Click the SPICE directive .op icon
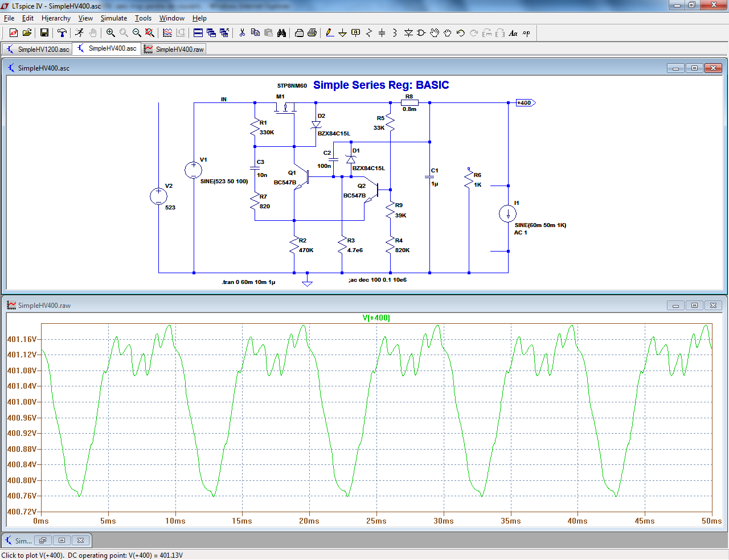Screen dimensions: 729x560 click(x=526, y=33)
